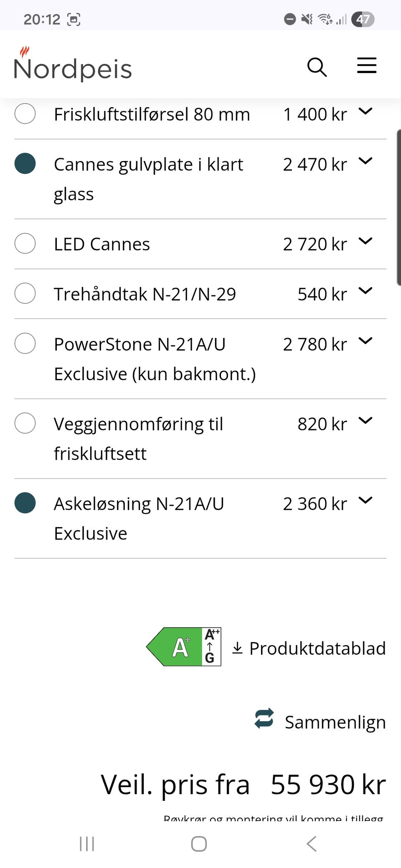Open the search magnifier icon
This screenshot has height=868, width=401.
317,67
